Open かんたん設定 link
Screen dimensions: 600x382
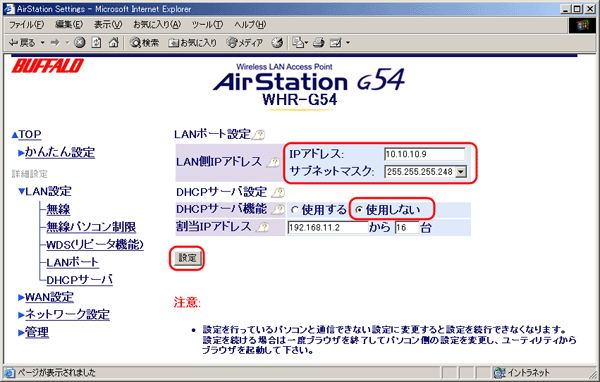[60, 152]
